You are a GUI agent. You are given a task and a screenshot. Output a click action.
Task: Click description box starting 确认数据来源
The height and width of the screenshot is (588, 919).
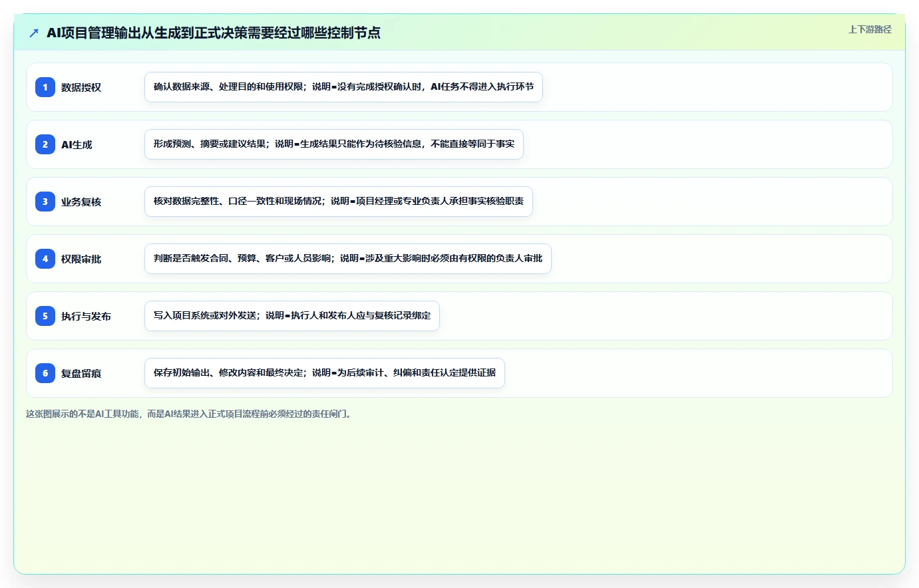[x=343, y=87]
